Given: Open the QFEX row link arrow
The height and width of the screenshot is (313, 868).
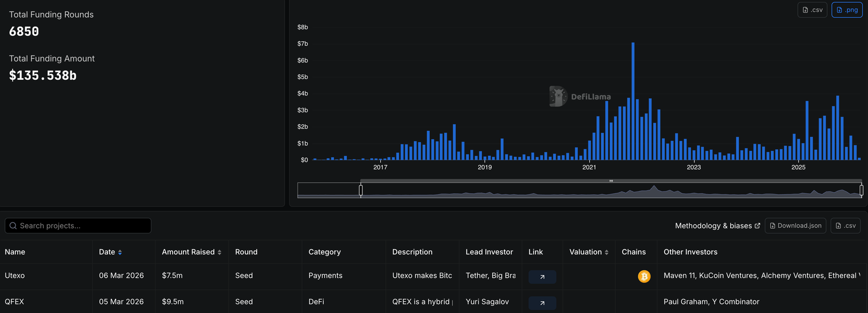Looking at the screenshot, I should 542,303.
